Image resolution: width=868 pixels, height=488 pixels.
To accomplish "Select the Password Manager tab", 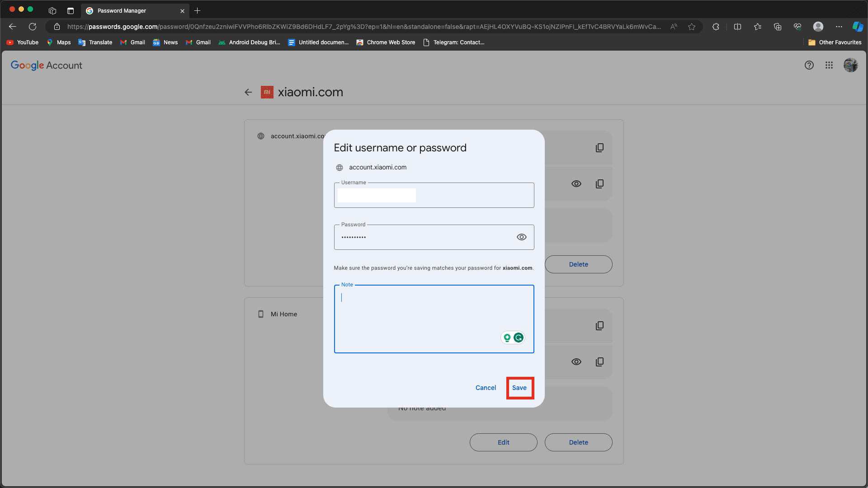I will click(122, 11).
